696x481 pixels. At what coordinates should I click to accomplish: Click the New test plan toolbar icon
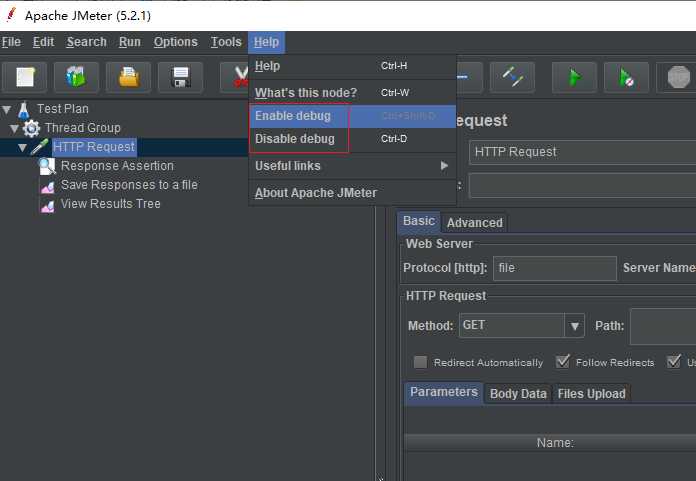25,77
